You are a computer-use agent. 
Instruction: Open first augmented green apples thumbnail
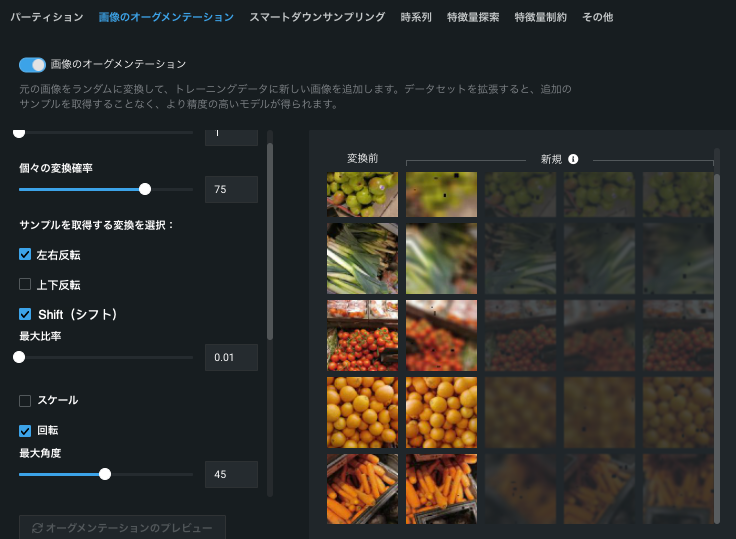tap(441, 194)
